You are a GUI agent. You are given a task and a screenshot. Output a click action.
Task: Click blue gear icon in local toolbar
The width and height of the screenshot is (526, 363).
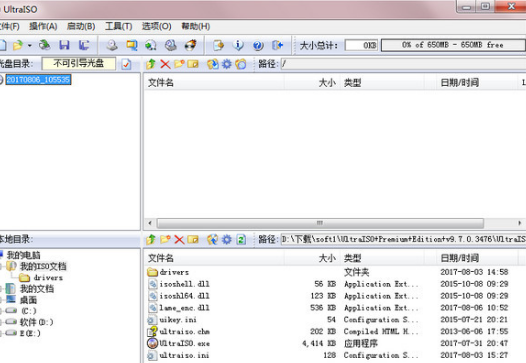227,239
